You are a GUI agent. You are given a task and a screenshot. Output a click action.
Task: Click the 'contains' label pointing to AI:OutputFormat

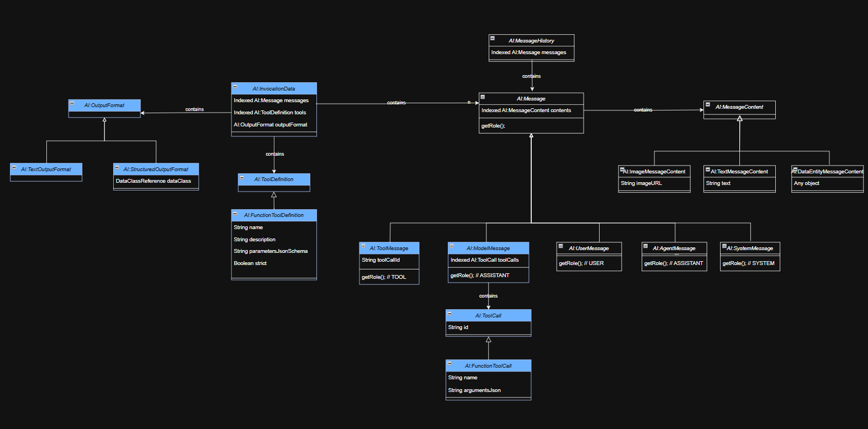[194, 109]
